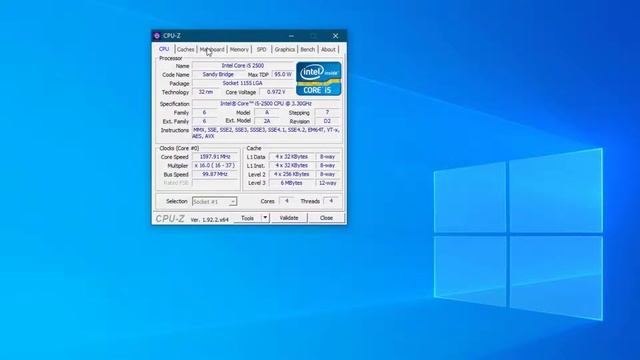The height and width of the screenshot is (360, 640).
Task: Open the Bench tab
Action: coord(307,49)
